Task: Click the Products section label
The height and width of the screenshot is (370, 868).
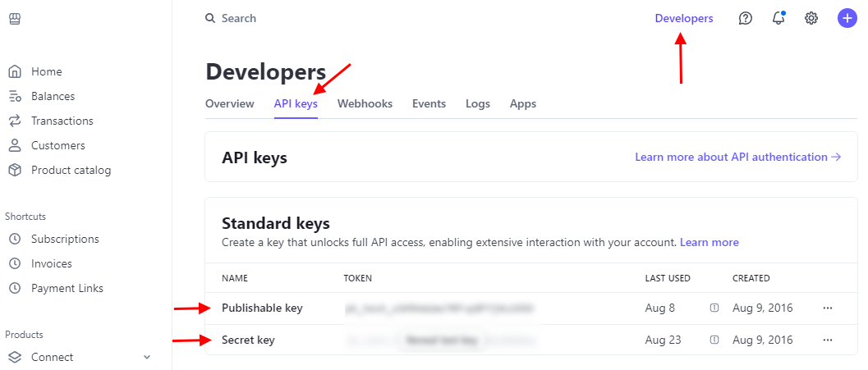Action: point(24,335)
